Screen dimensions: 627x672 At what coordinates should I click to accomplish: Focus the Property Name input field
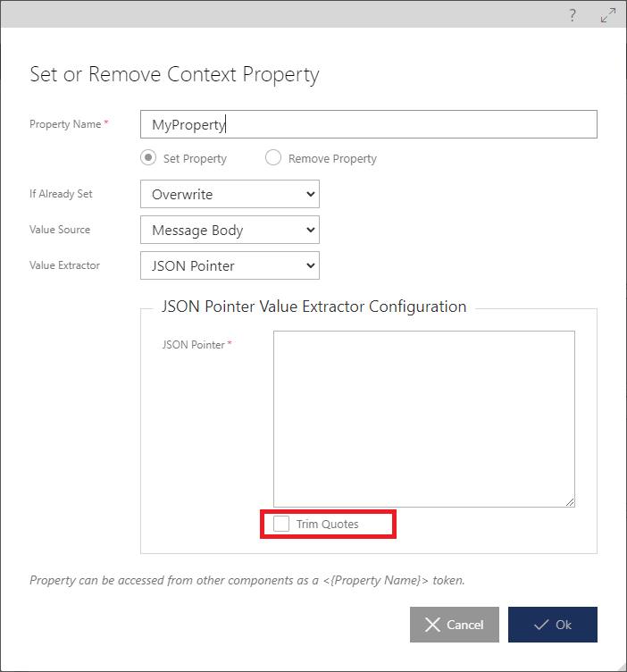tap(369, 124)
